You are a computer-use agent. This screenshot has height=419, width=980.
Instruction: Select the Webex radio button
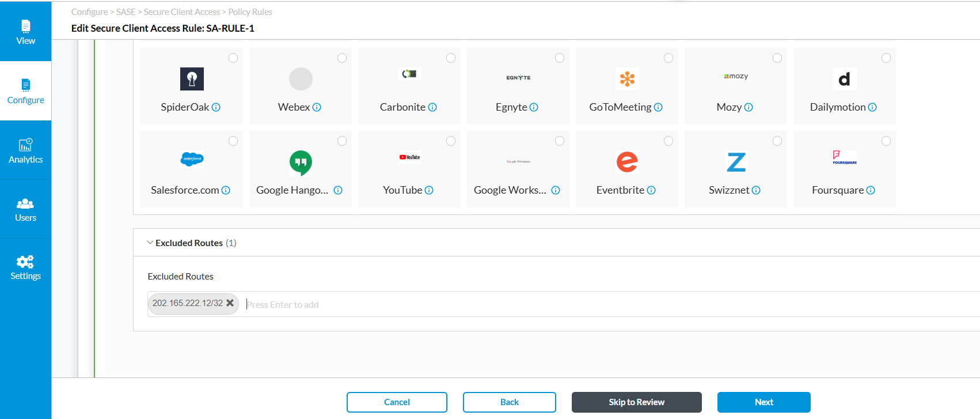[x=342, y=58]
